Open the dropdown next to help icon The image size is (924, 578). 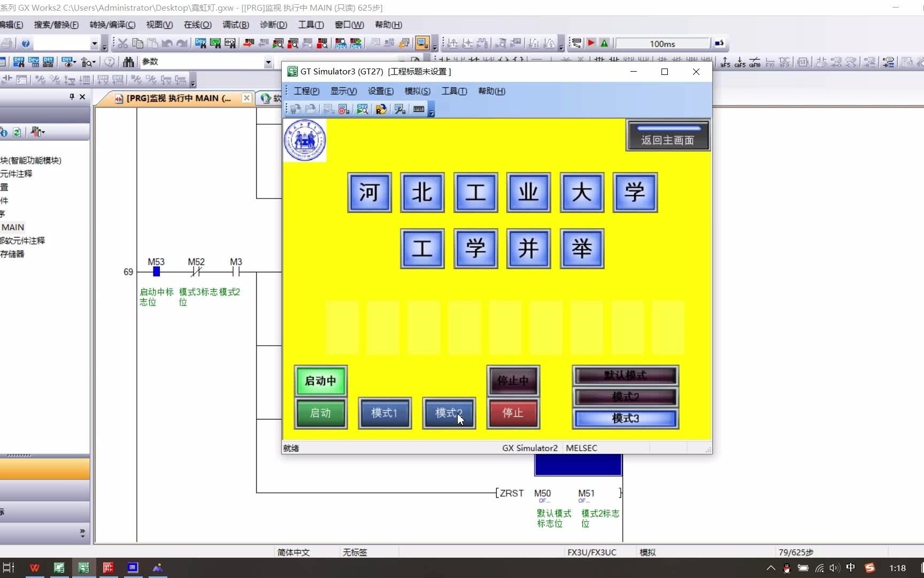pyautogui.click(x=94, y=43)
